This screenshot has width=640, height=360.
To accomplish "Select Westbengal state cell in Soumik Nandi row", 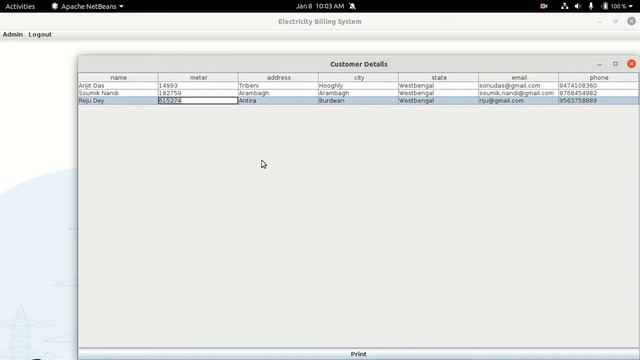I will [438, 93].
